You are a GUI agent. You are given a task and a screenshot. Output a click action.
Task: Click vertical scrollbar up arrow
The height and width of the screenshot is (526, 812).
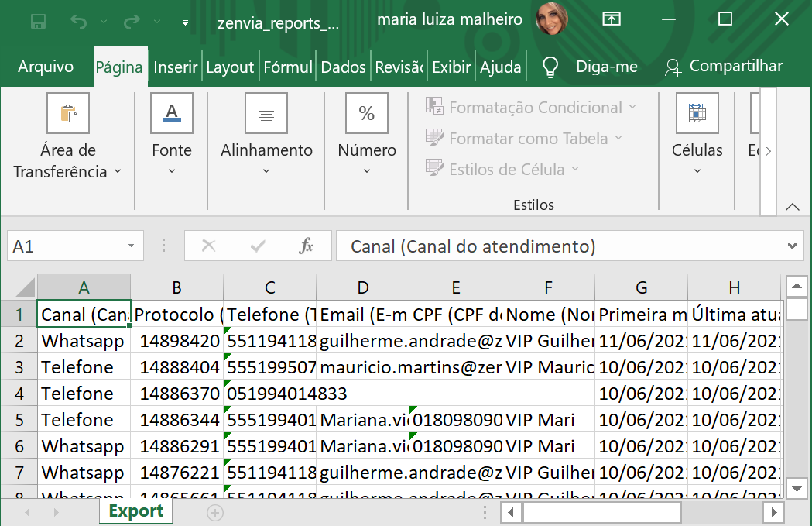coord(797,286)
